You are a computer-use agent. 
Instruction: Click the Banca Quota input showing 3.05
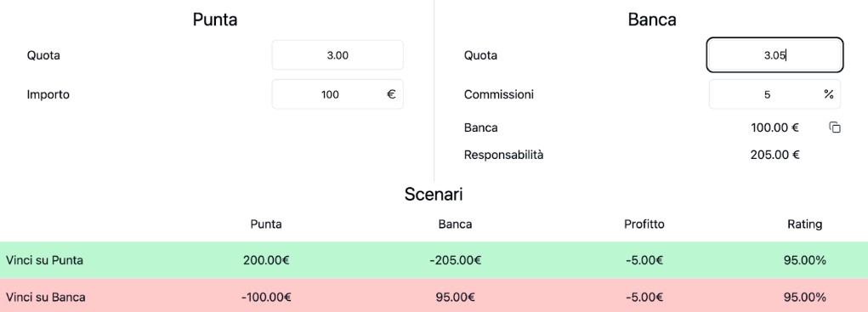pyautogui.click(x=774, y=55)
